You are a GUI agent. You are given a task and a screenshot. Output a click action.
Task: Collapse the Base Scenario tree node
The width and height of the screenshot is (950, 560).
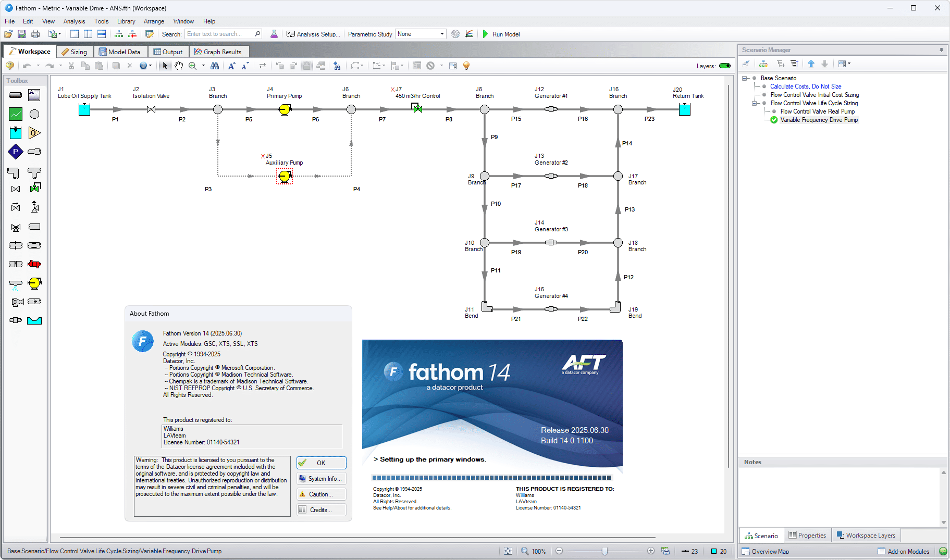pos(745,78)
